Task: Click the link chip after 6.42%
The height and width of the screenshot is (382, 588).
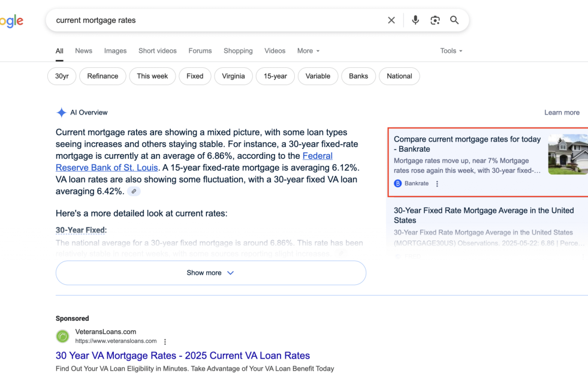Action: point(134,191)
